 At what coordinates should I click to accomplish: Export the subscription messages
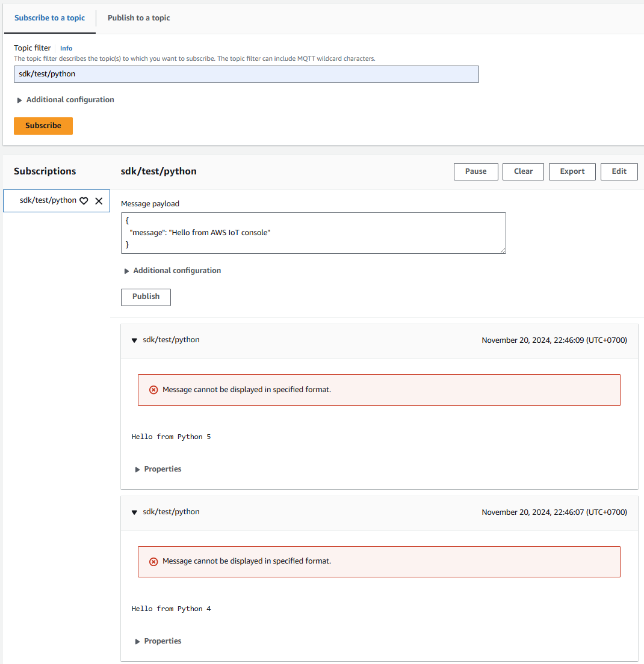pos(572,171)
